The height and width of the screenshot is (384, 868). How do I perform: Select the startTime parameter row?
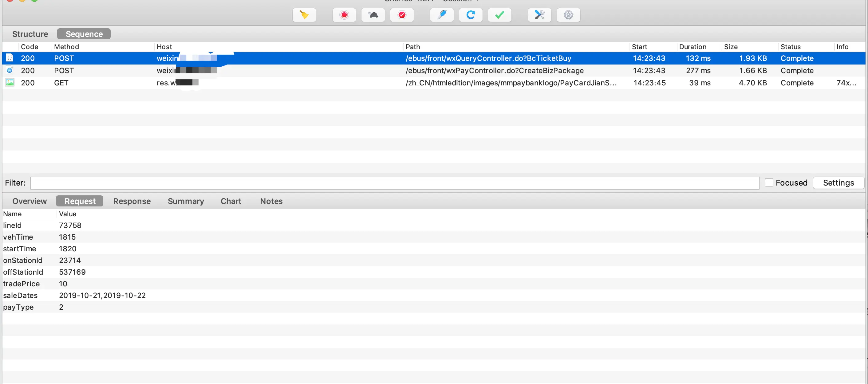pos(434,249)
